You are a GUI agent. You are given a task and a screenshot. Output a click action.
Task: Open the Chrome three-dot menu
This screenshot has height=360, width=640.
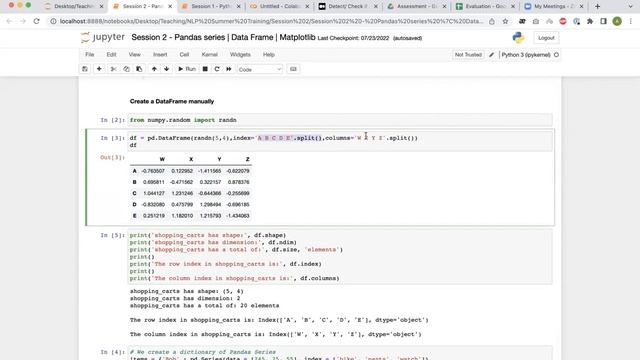pyautogui.click(x=631, y=21)
